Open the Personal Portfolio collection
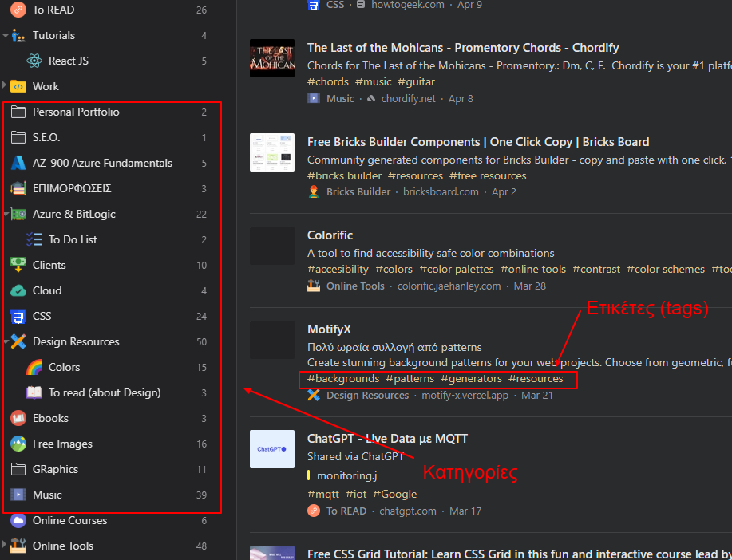Viewport: 732px width, 560px height. tap(76, 112)
